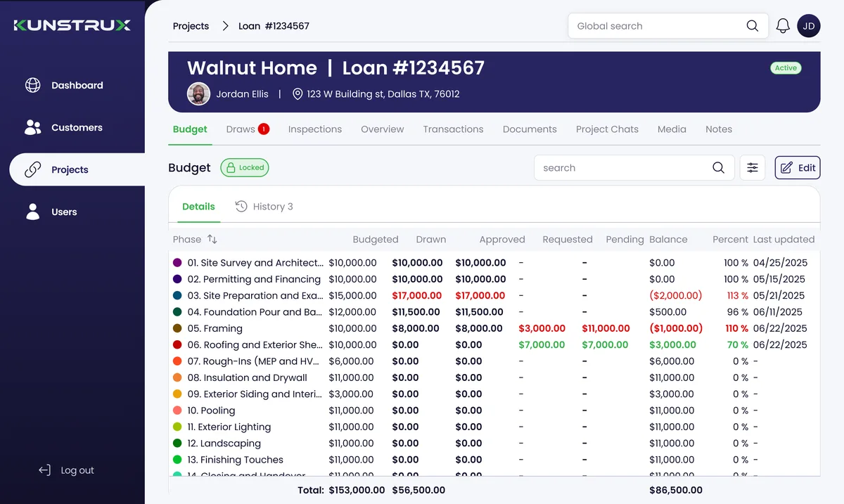Open the Overview tab
This screenshot has height=504, width=844.
tap(383, 129)
